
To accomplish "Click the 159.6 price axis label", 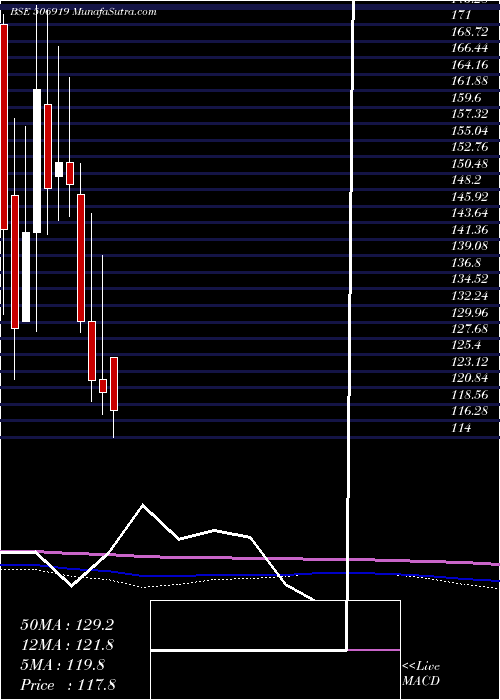I will click(467, 98).
